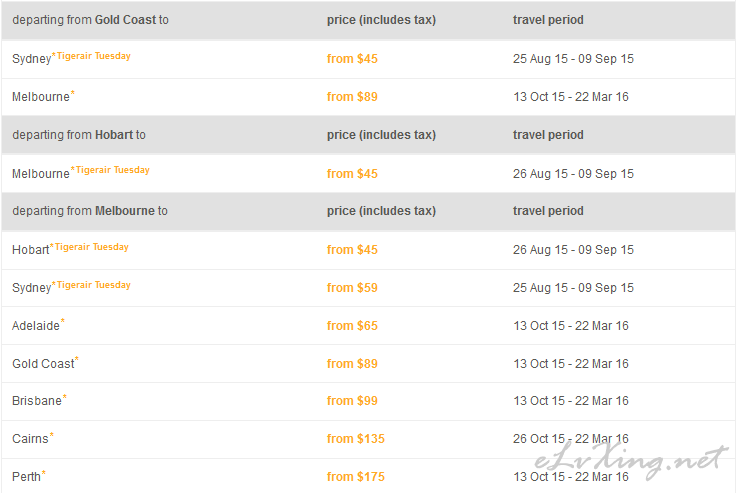
Task: Click the Melbourne to Sydney $59 price
Action: click(352, 288)
